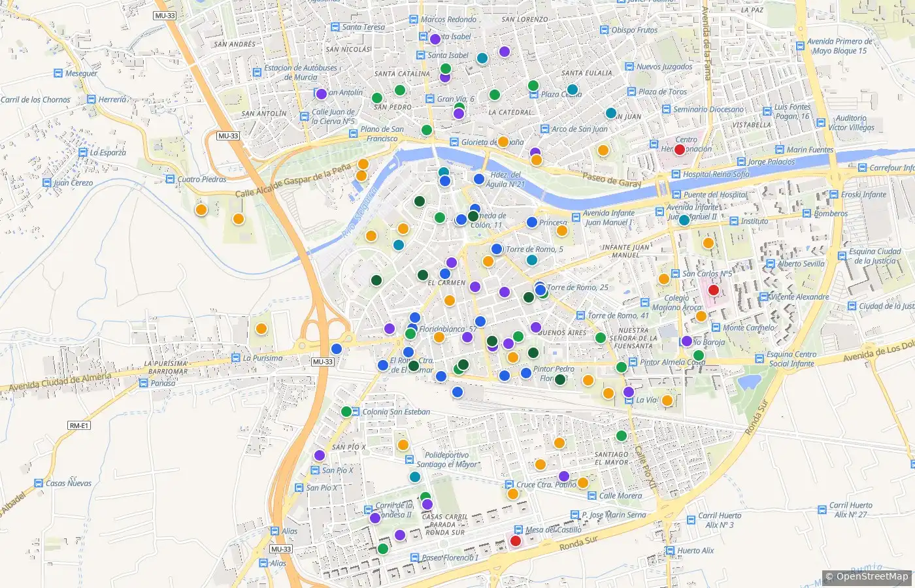Image resolution: width=915 pixels, height=588 pixels.
Task: Click the Estación de Autobuses de Murcia label
Action: 301,73
